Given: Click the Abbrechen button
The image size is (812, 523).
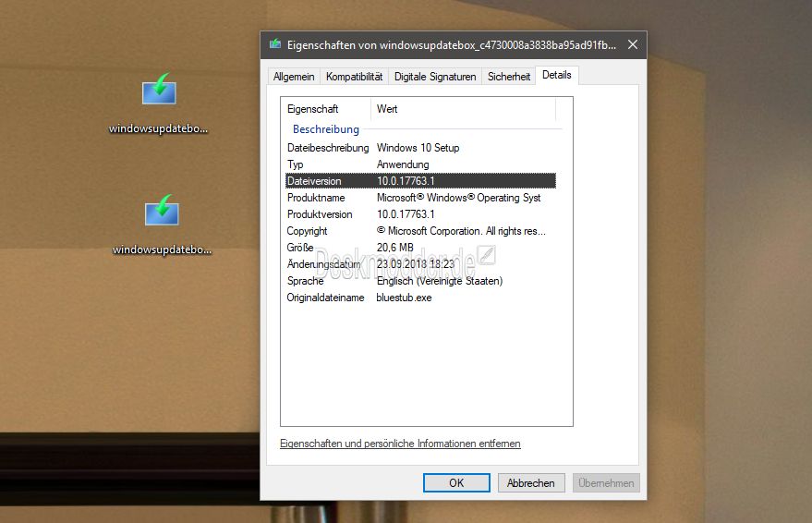Looking at the screenshot, I should pyautogui.click(x=531, y=482).
